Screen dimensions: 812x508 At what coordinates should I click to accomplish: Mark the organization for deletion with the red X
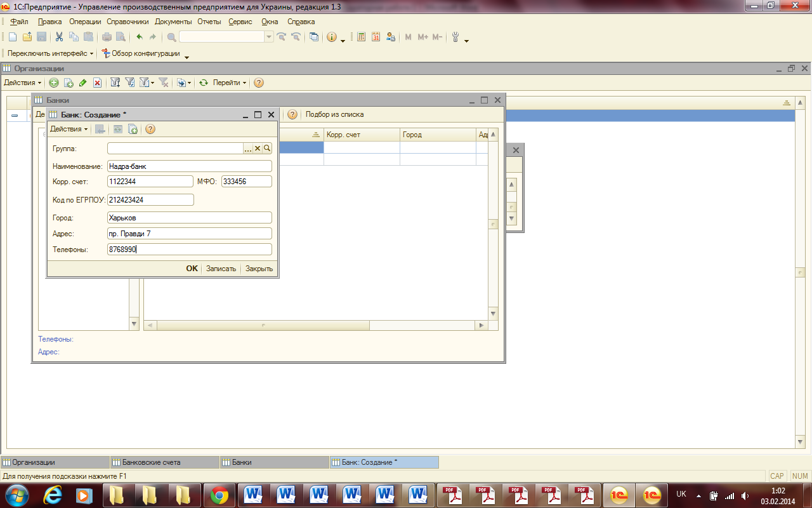click(x=97, y=83)
